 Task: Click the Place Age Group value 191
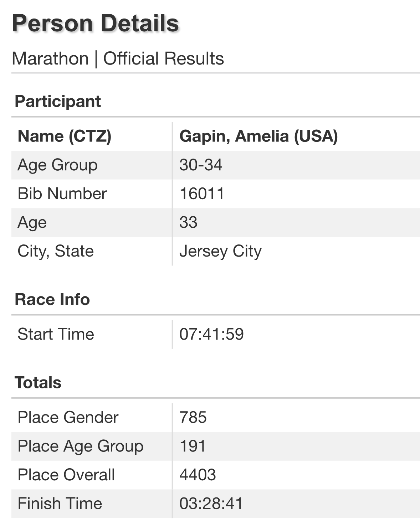193,446
